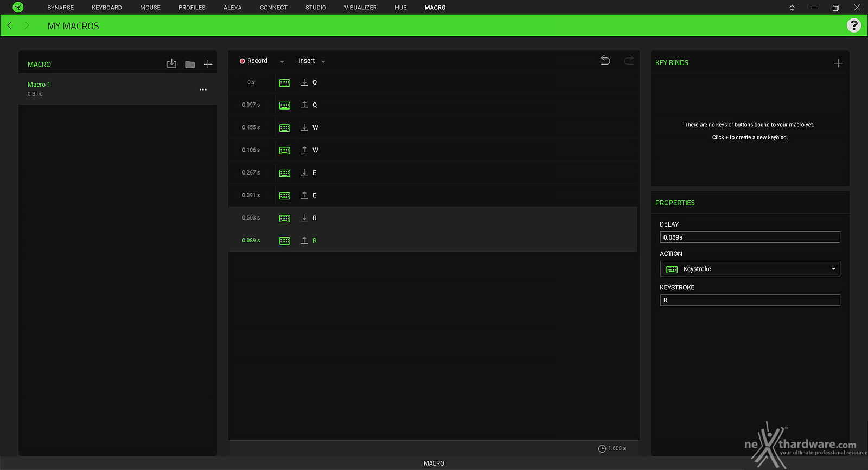Go back with the left arrow
This screenshot has width=868, height=470.
pos(9,25)
